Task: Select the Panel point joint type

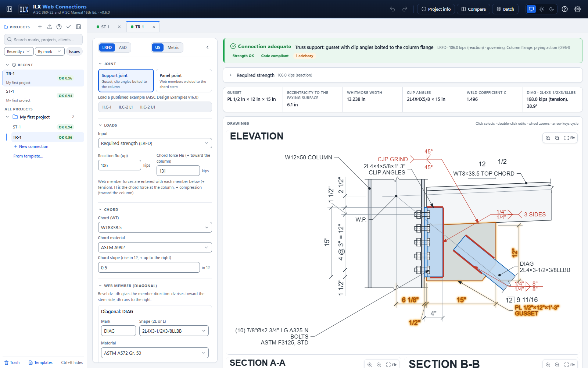Action: [184, 81]
